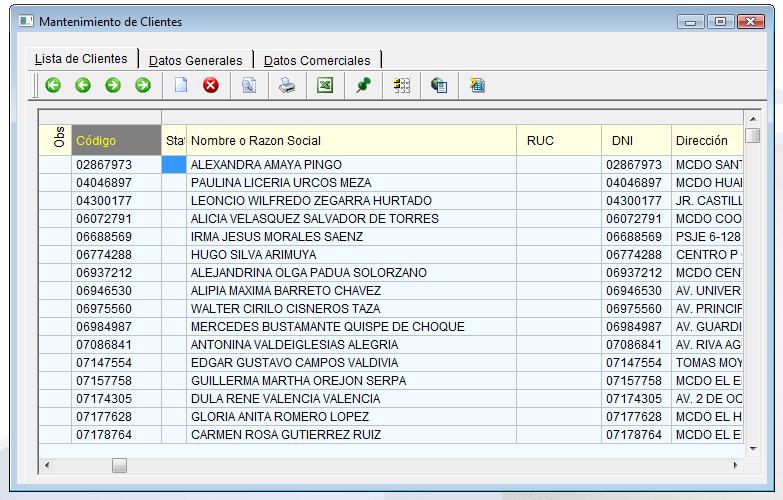Go to first record using leftmost green arrow
Viewport: 783px width, 500px height.
[53, 86]
